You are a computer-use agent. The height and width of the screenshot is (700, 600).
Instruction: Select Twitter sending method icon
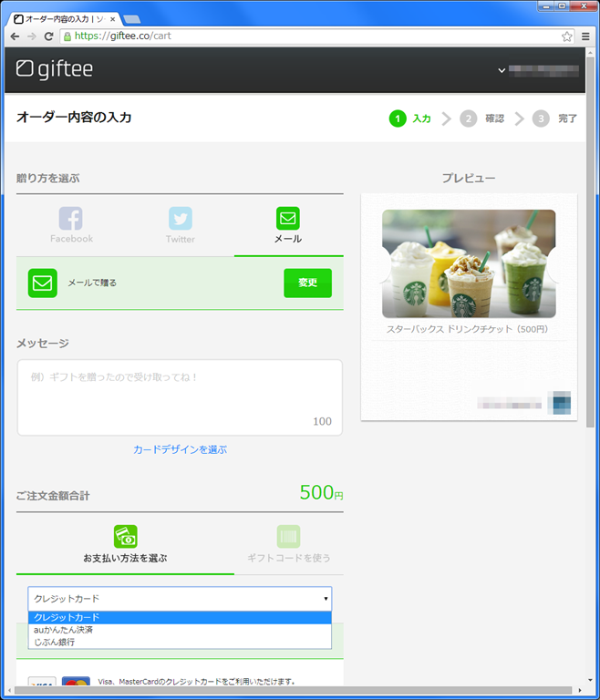181,219
